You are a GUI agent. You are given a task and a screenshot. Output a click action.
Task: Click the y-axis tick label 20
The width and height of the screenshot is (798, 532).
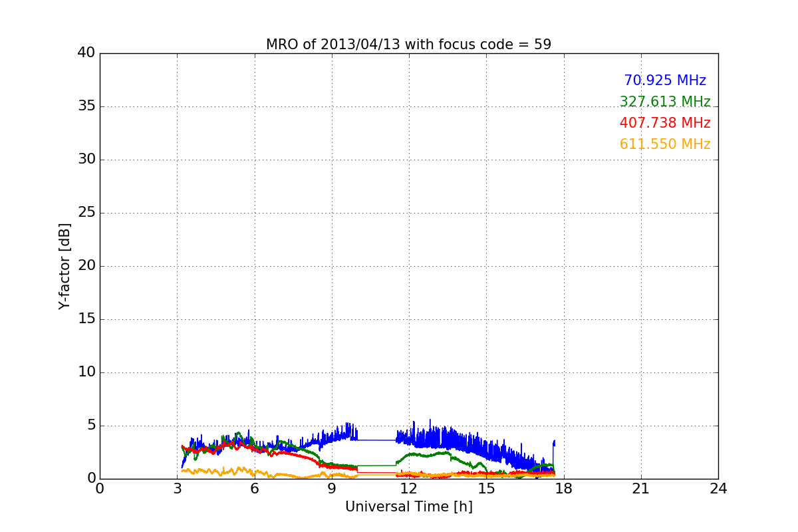coord(86,266)
